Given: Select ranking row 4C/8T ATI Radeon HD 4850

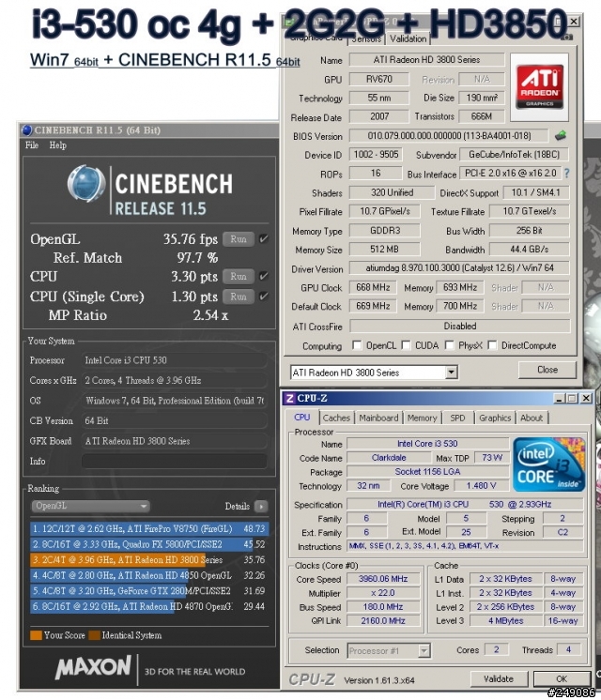Looking at the screenshot, I should click(x=149, y=575).
